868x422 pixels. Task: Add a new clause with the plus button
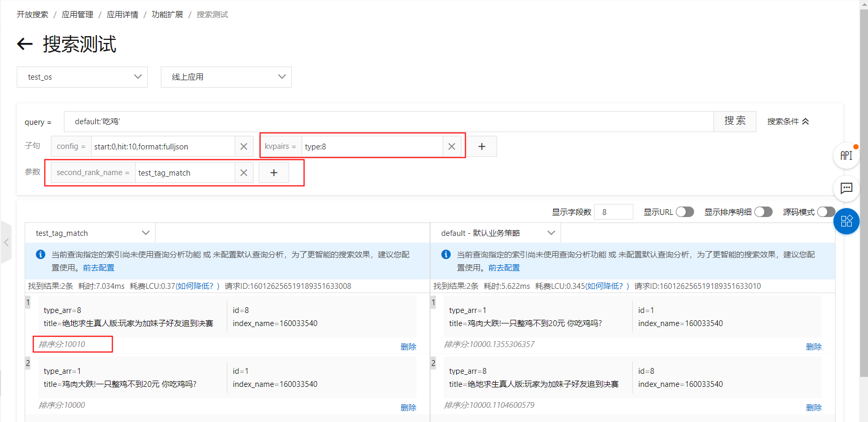point(482,147)
